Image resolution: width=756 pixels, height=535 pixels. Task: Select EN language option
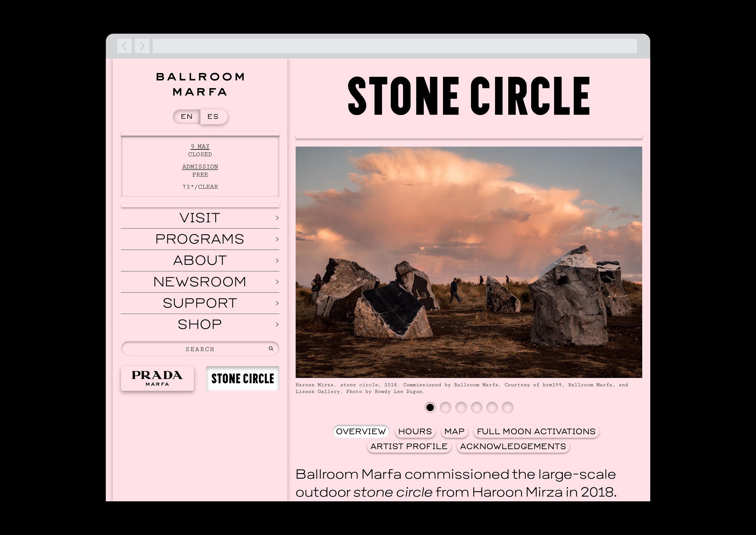point(187,117)
